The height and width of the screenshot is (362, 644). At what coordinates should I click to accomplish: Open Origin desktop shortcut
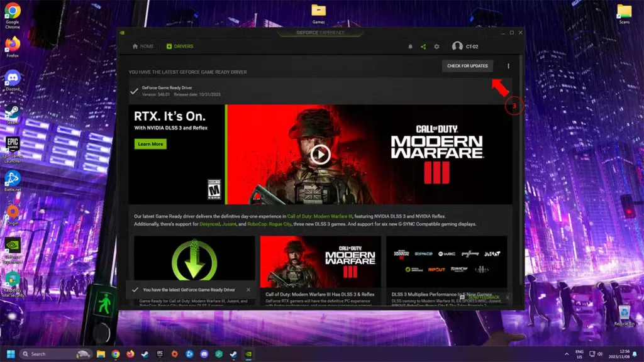point(13,215)
